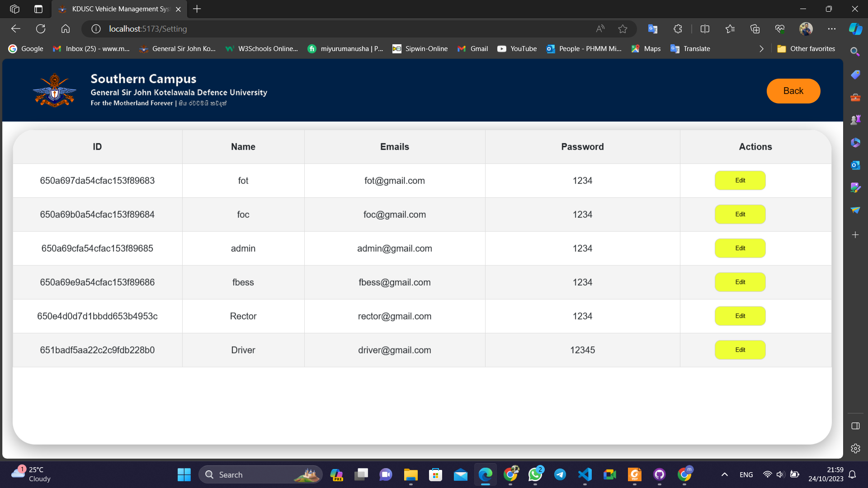868x488 pixels.
Task: Show hidden system tray icons
Action: pyautogui.click(x=724, y=474)
